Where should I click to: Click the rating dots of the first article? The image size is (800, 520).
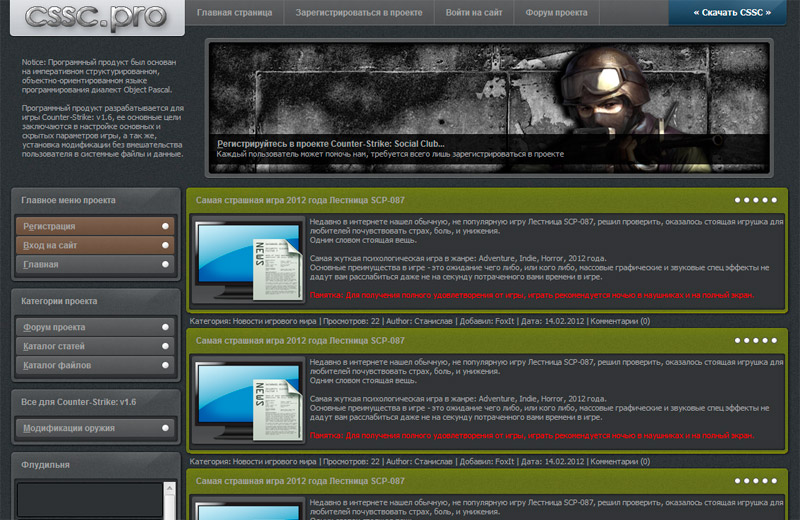tap(756, 200)
